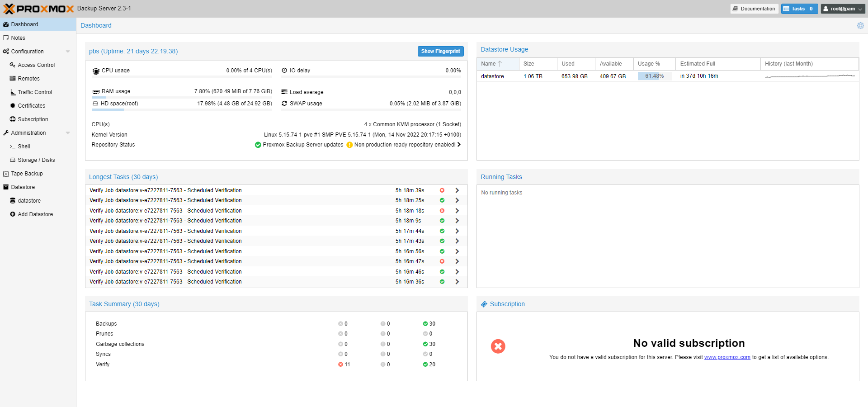Viewport: 868px width, 407px height.
Task: Click the 61.48% datastore usage bar
Action: (654, 76)
